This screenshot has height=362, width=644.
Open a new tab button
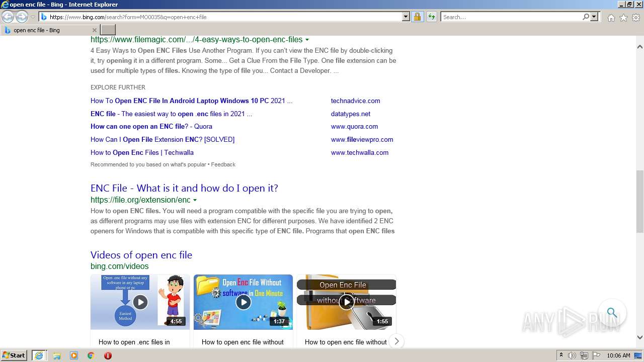[108, 30]
